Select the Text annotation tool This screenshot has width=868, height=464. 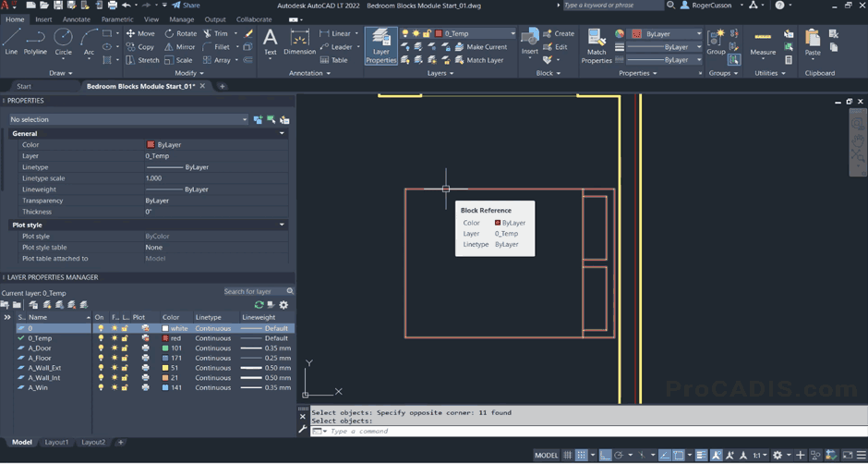coord(271,43)
